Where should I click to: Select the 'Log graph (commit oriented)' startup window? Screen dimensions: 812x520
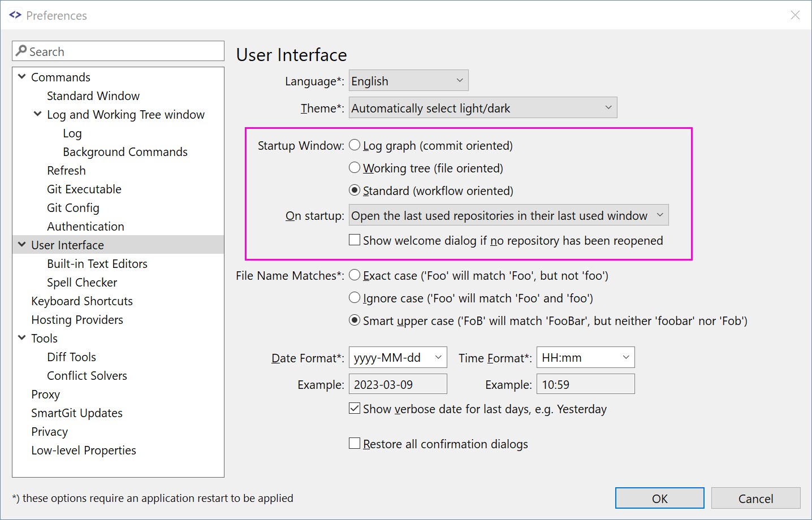pos(355,145)
